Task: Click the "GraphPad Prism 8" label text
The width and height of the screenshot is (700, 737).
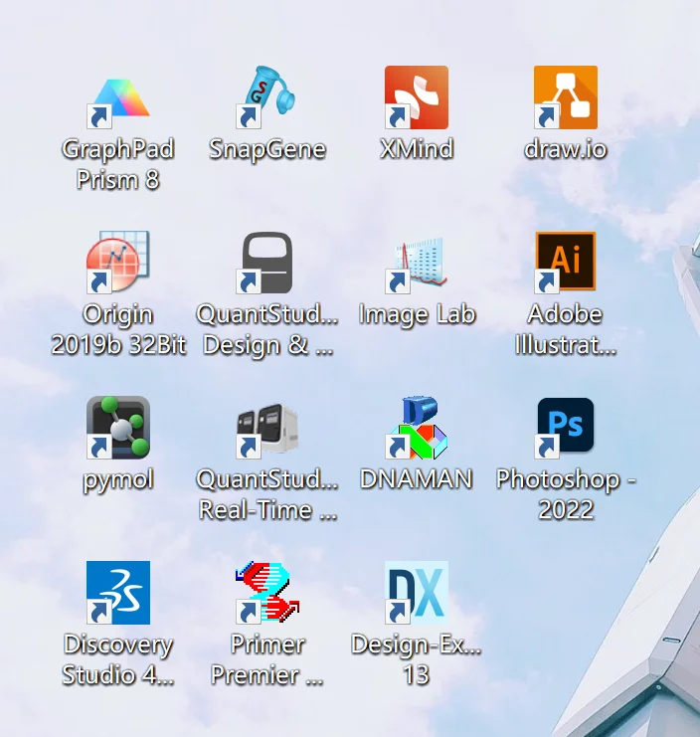Action: click(118, 164)
